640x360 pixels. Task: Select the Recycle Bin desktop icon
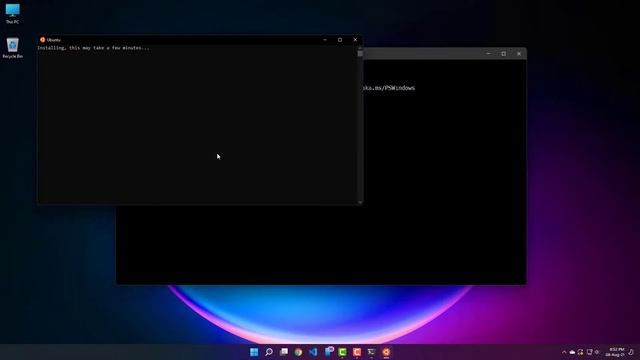13,48
